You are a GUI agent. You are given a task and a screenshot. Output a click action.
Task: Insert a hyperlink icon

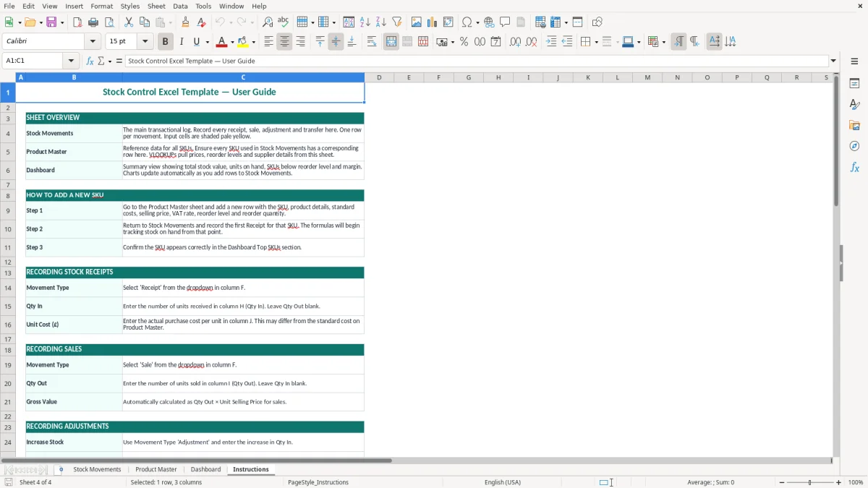click(x=489, y=22)
